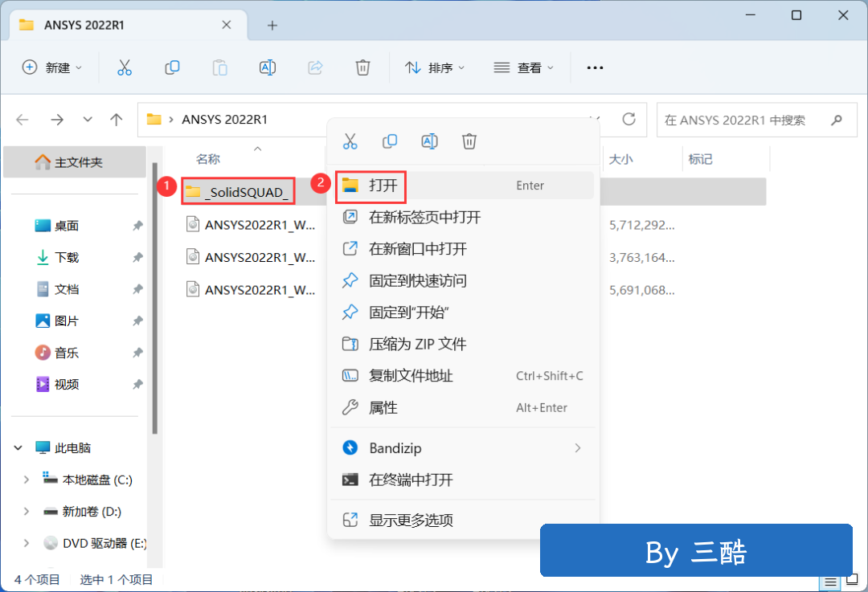Open the 查看 (View) dropdown
The image size is (868, 592).
[x=523, y=67]
